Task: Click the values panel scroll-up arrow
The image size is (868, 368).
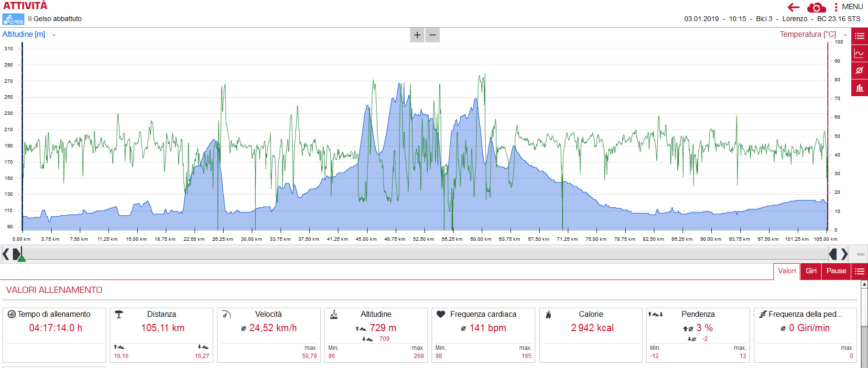Action: click(x=864, y=284)
